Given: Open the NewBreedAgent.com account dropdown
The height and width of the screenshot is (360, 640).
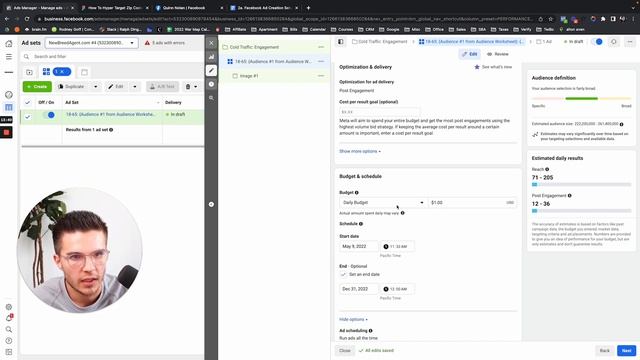Looking at the screenshot, I should (91, 43).
